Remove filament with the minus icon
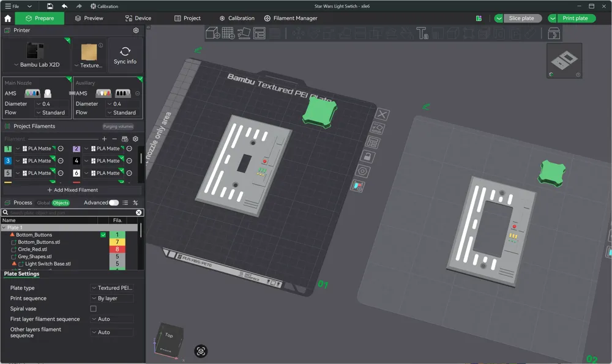The width and height of the screenshot is (612, 364). click(114, 139)
